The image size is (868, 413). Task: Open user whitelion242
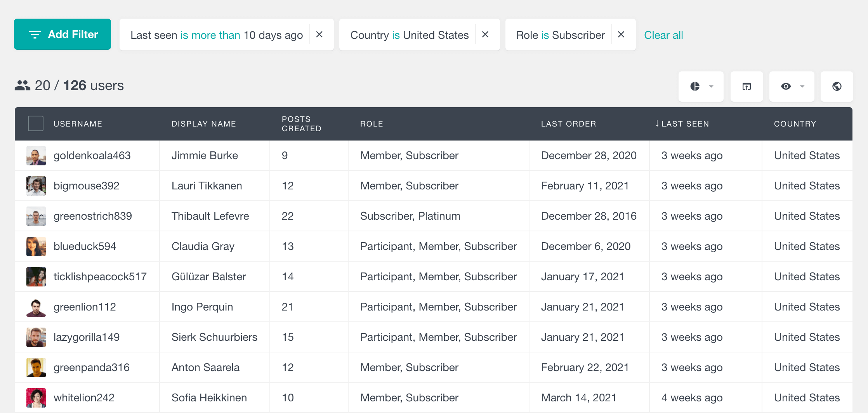[84, 398]
